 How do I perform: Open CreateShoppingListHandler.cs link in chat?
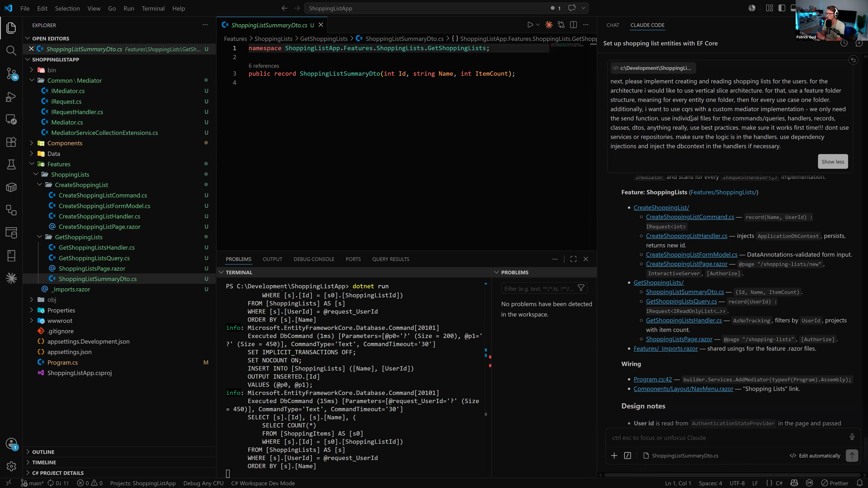click(x=686, y=236)
